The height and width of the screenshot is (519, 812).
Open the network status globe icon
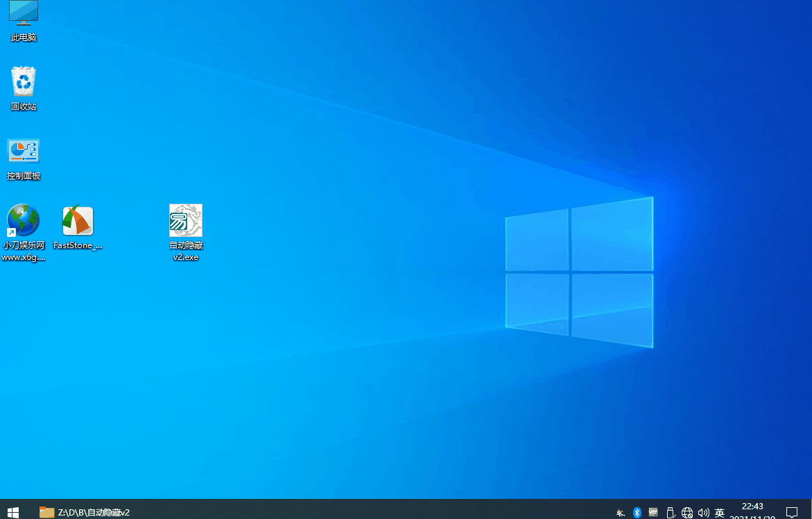coord(687,513)
